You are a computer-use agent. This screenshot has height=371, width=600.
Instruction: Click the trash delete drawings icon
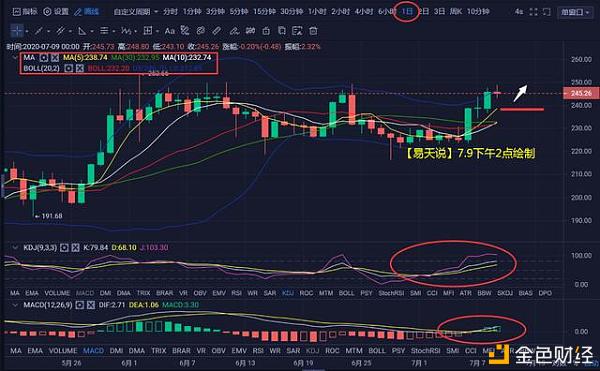click(x=313, y=31)
